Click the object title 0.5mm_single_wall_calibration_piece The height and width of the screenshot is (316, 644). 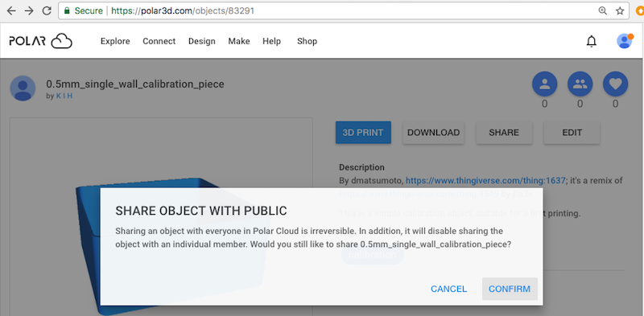tap(135, 84)
